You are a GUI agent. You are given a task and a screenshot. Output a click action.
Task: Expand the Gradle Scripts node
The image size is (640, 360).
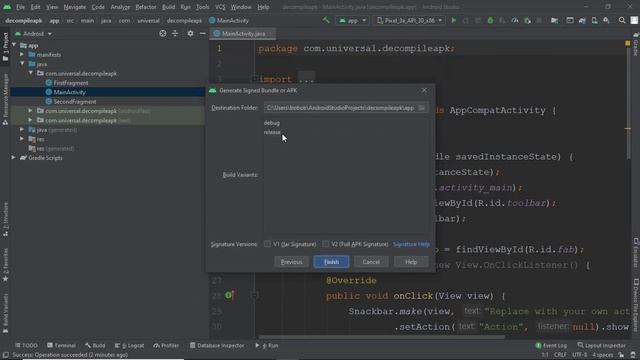pyautogui.click(x=14, y=158)
